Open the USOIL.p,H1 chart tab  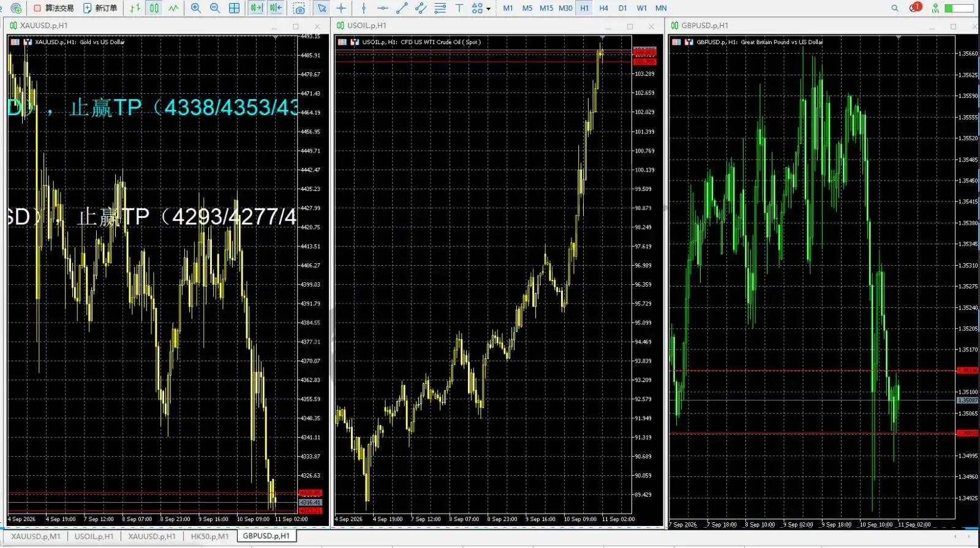pos(94,536)
